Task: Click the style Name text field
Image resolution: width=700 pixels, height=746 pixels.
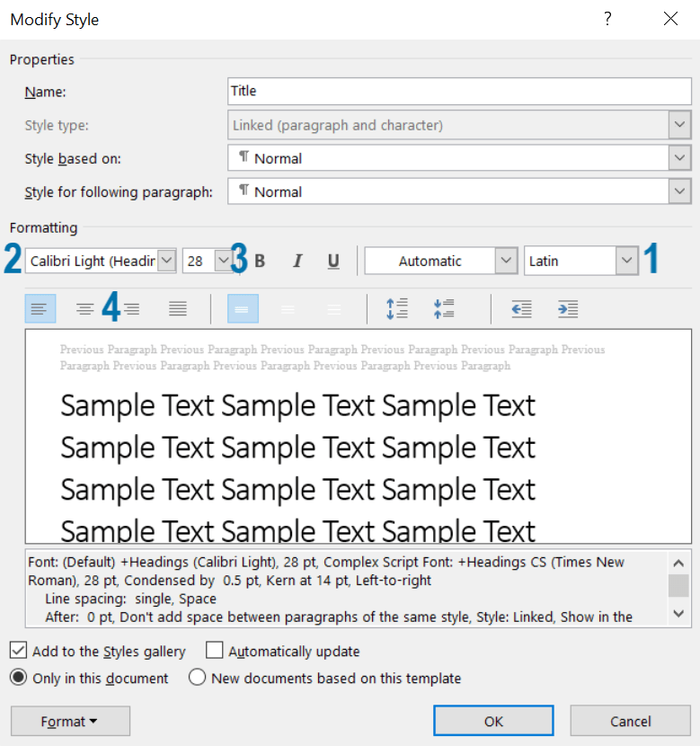Action: point(458,92)
